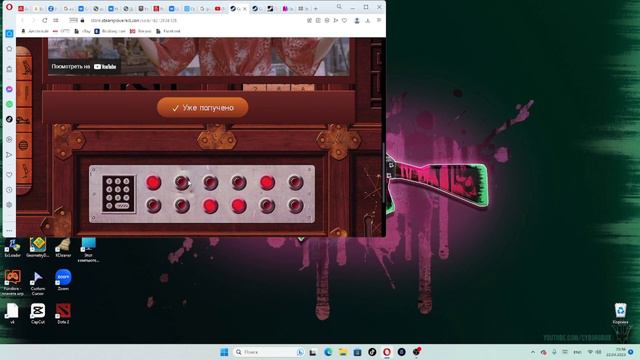This screenshot has width=640, height=360.
Task: Switch to the YouTube browser tab
Action: [x=220, y=9]
